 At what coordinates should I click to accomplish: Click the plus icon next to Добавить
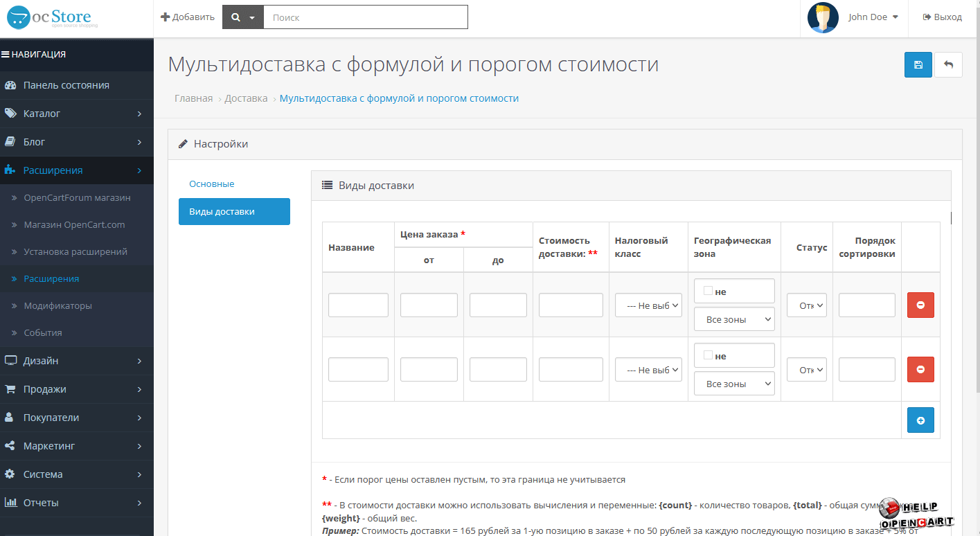pyautogui.click(x=165, y=17)
